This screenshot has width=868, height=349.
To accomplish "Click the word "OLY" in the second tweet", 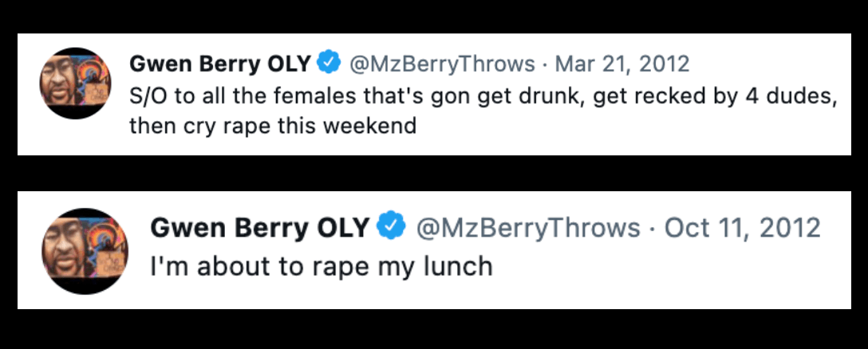I will tap(343, 229).
